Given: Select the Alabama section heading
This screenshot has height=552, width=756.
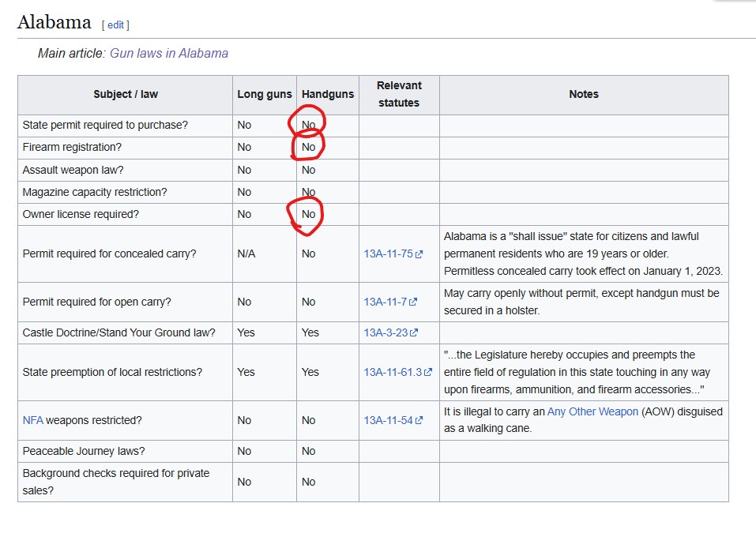Looking at the screenshot, I should point(55,22).
